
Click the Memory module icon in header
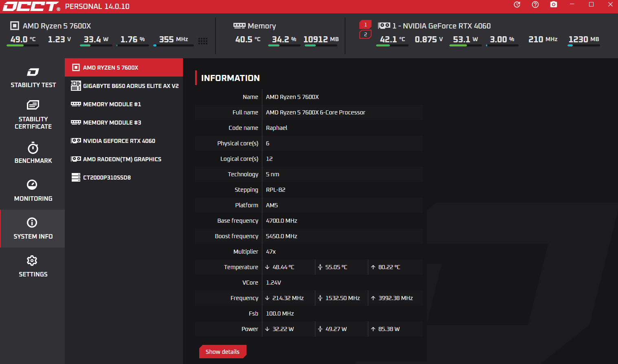239,26
